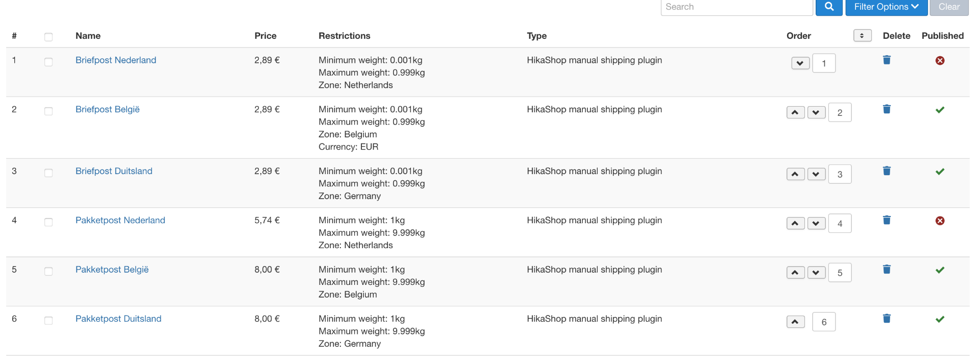Open the Pakketpost Duitsland shipping method
The image size is (980, 361).
click(118, 319)
